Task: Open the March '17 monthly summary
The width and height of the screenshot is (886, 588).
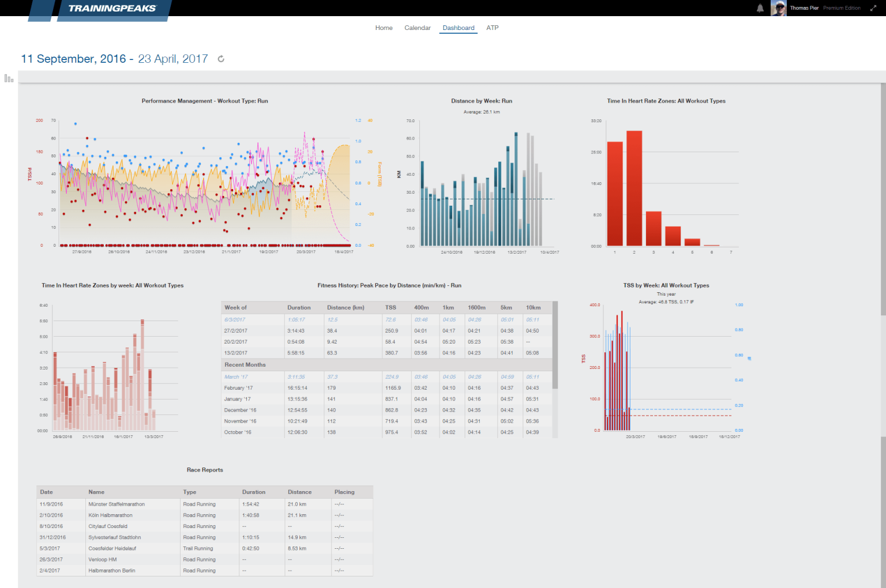Action: (236, 376)
